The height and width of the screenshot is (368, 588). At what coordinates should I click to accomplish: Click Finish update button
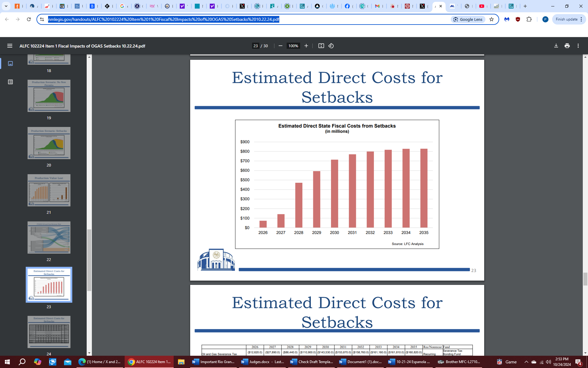click(x=566, y=19)
